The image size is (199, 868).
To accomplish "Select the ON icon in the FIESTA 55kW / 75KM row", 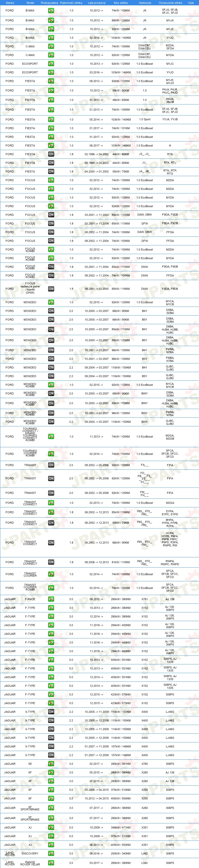I will (51, 172).
